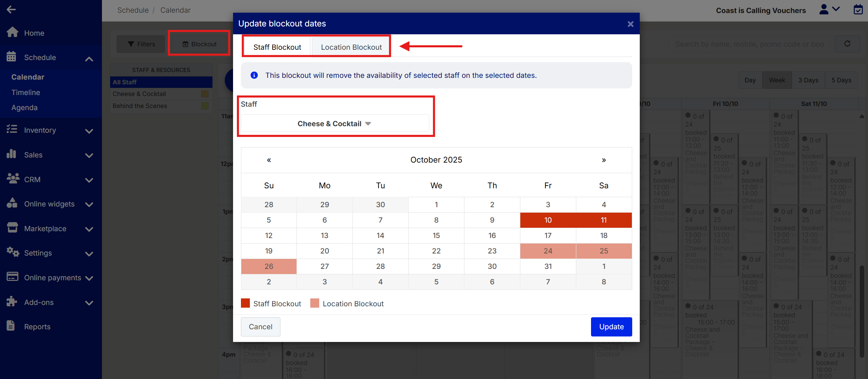Click the user account profile icon
This screenshot has width=868, height=379.
pos(824,10)
